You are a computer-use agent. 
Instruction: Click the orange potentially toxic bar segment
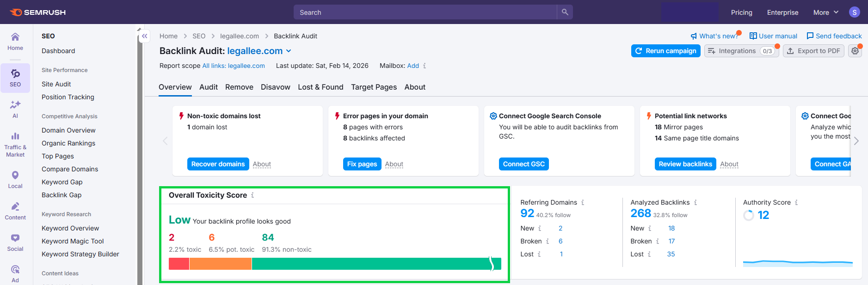click(x=221, y=264)
